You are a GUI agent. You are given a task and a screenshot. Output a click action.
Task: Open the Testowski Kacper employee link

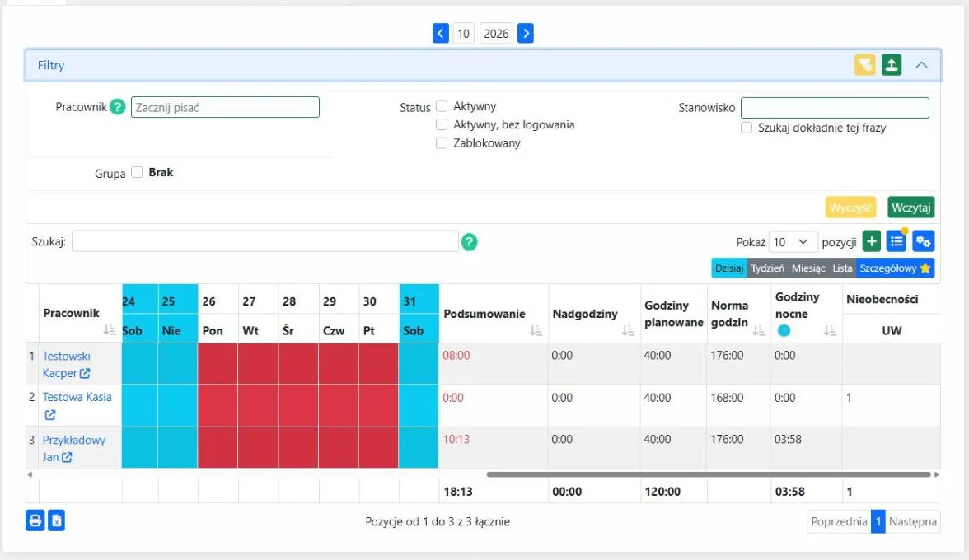[66, 364]
